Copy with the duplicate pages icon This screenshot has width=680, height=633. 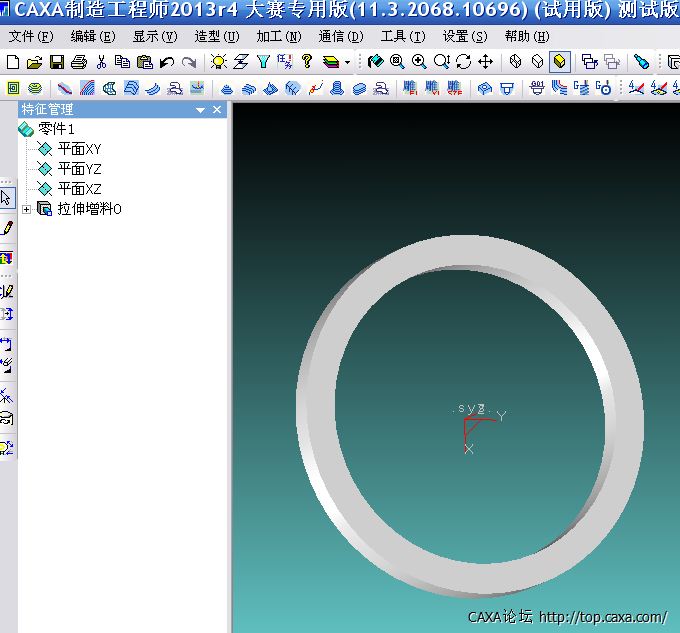click(122, 62)
